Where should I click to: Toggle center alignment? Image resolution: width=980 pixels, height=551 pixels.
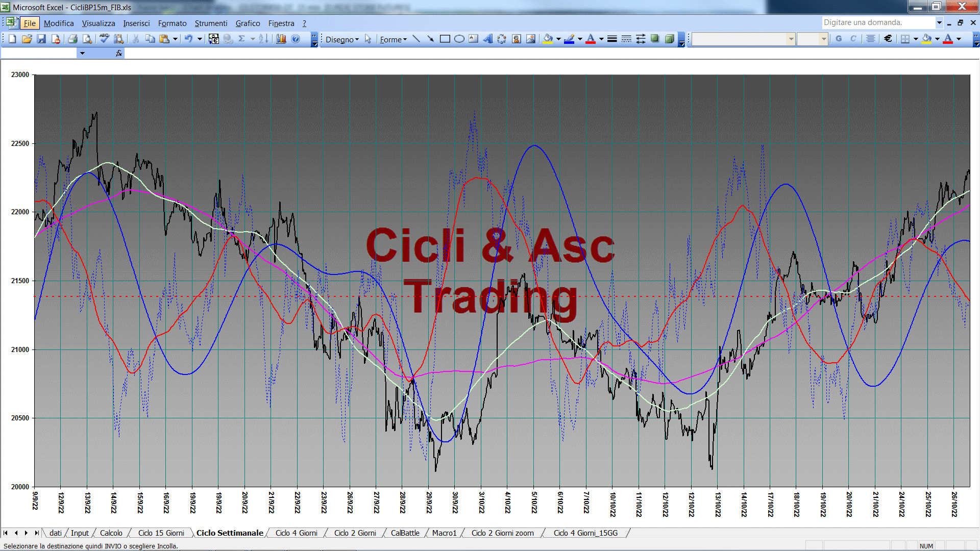click(871, 39)
